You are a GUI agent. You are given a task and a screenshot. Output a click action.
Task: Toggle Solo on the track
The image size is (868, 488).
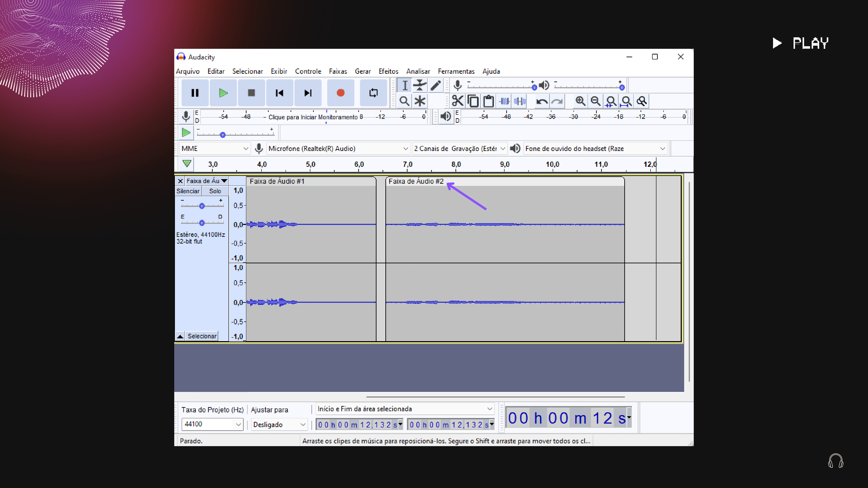coord(215,191)
